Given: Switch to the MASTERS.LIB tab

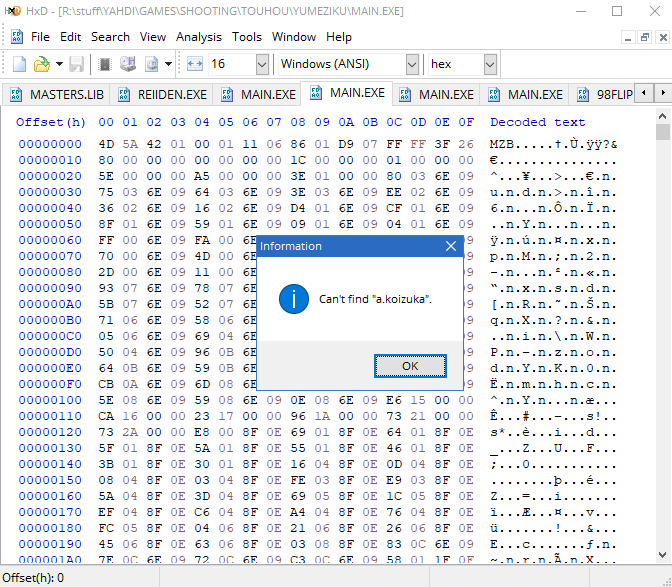Looking at the screenshot, I should 56,94.
